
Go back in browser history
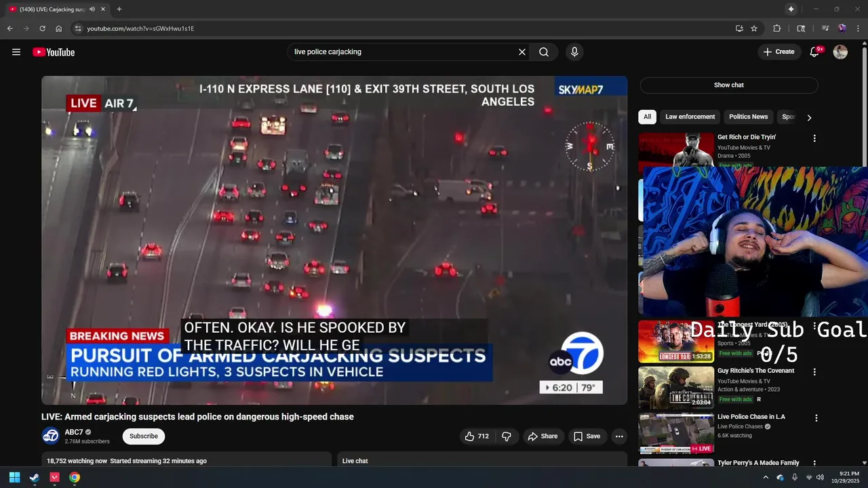[9, 28]
